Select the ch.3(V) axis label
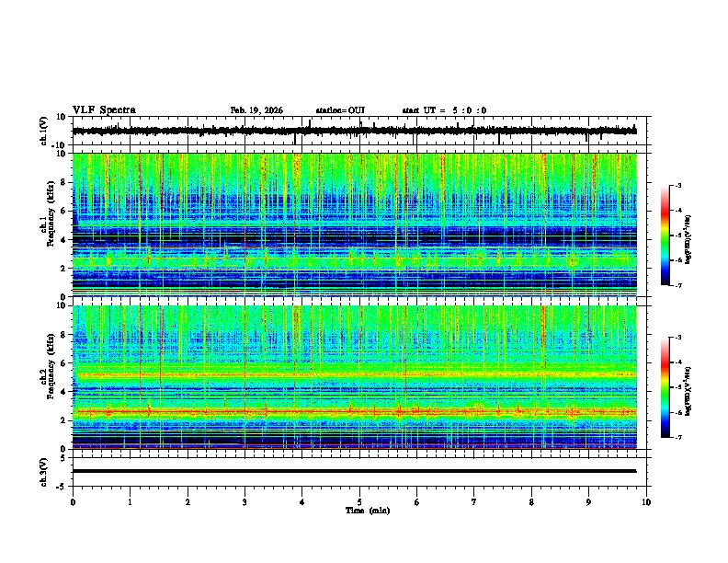Viewport: 728px width, 563px height. tap(44, 473)
